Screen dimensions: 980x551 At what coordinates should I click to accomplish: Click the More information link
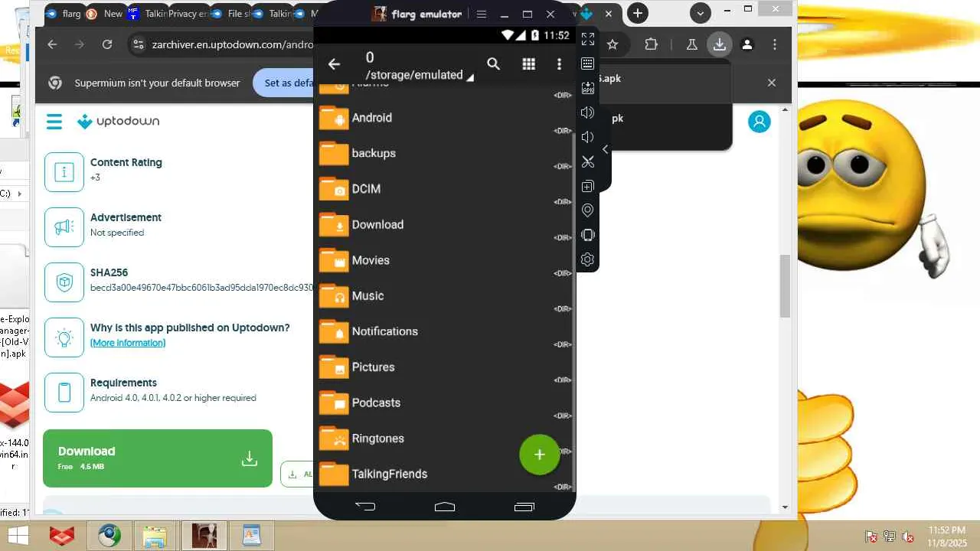point(128,343)
